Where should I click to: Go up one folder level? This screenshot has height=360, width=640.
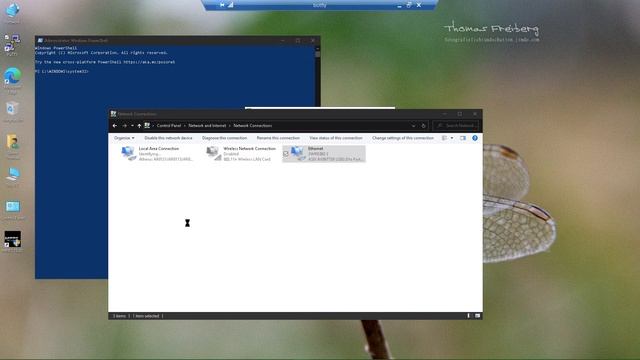139,126
